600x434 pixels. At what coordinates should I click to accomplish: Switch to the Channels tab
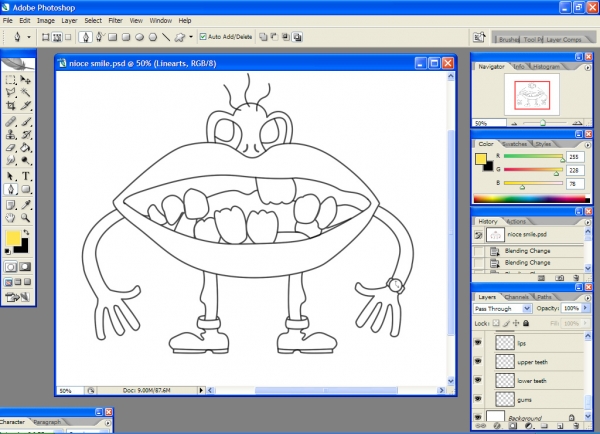(516, 297)
